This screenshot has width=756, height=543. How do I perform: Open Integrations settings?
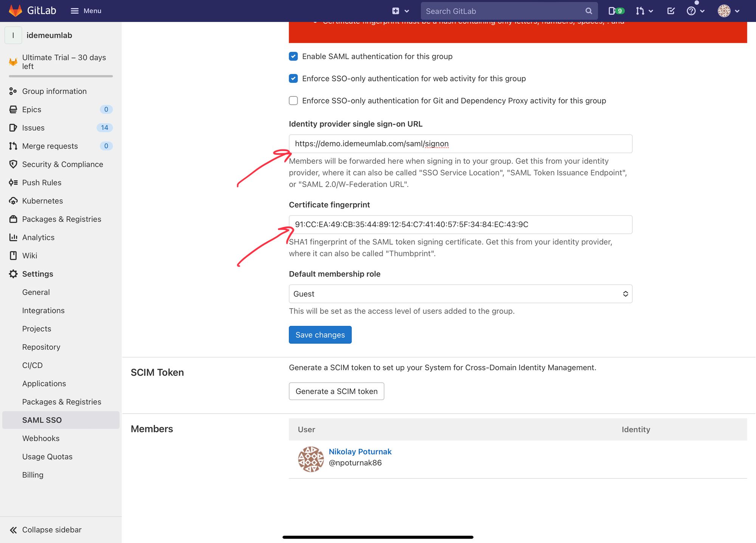tap(43, 310)
